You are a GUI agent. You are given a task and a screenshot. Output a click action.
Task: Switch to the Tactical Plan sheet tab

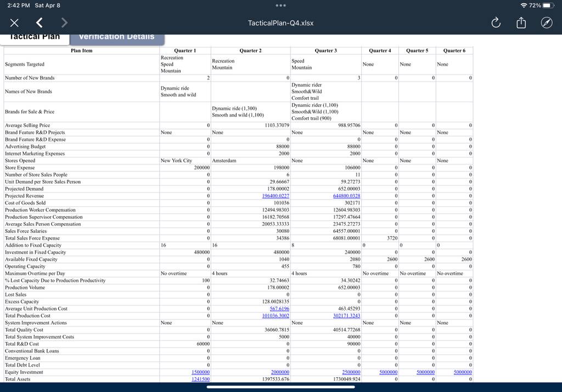pyautogui.click(x=35, y=38)
